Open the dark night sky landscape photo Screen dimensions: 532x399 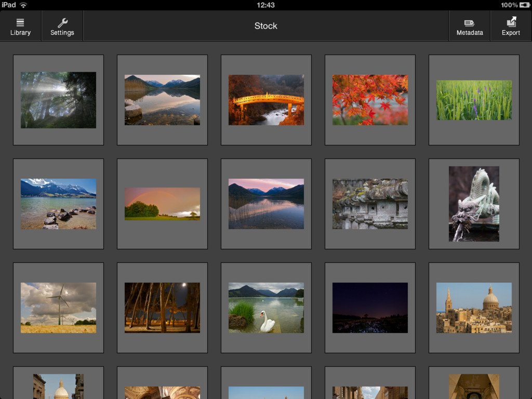[x=370, y=308]
